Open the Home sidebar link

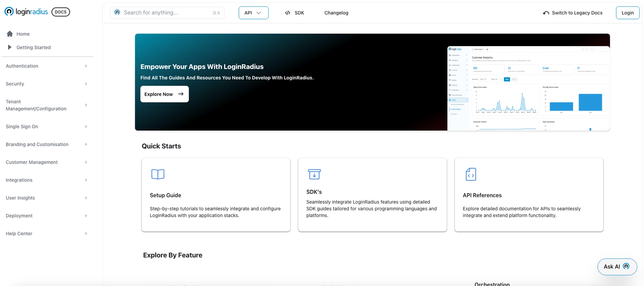[x=23, y=34]
